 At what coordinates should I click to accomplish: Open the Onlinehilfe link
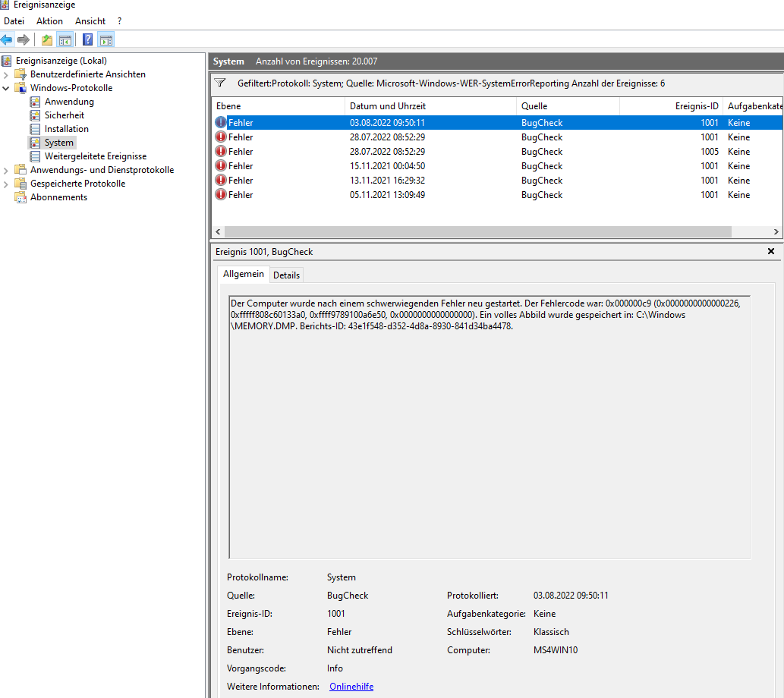pyautogui.click(x=351, y=687)
